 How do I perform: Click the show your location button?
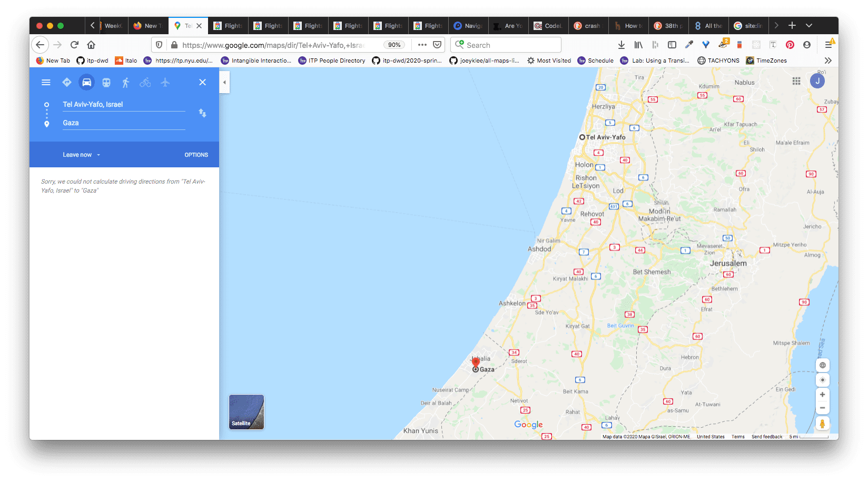[x=822, y=380]
